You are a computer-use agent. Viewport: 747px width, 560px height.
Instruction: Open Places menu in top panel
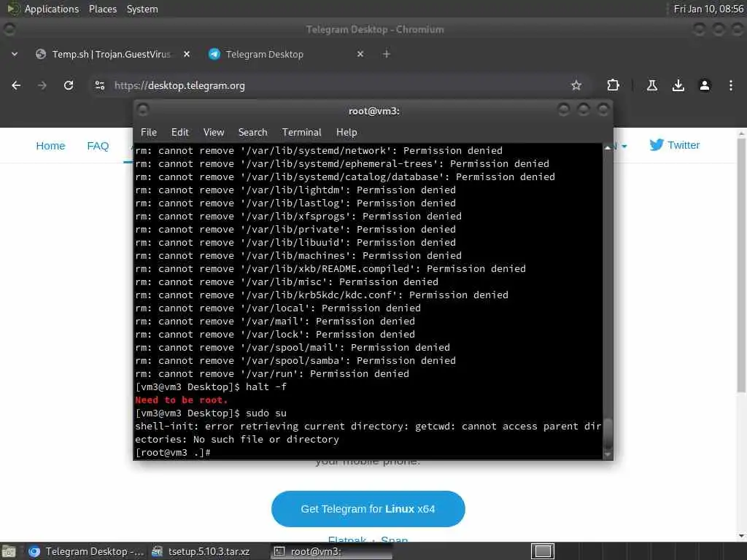103,9
